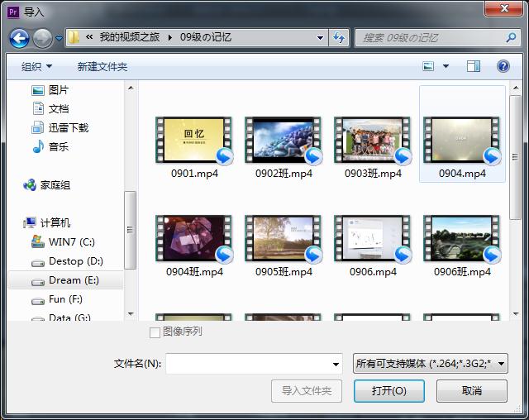Open the 组织 menu

pyautogui.click(x=36, y=66)
